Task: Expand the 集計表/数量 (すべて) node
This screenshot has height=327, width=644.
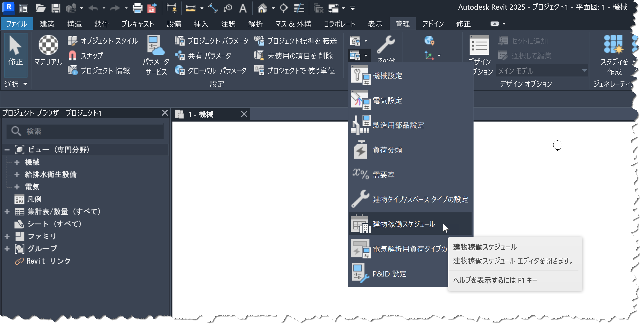Action: (7, 212)
